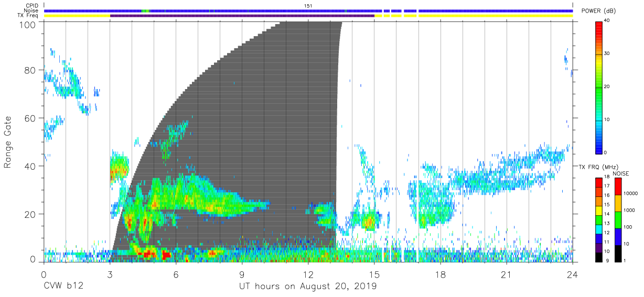Click the noise legend label '1000'
644x297 pixels.
click(x=628, y=210)
